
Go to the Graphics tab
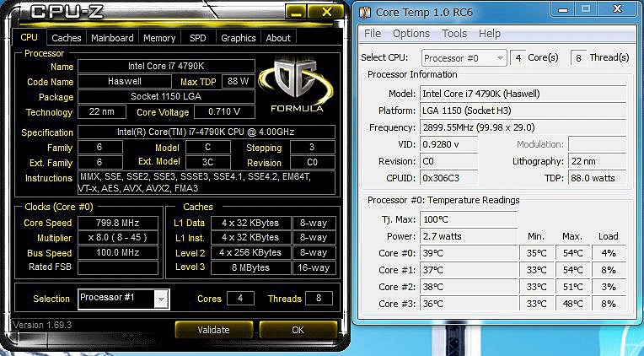point(239,38)
